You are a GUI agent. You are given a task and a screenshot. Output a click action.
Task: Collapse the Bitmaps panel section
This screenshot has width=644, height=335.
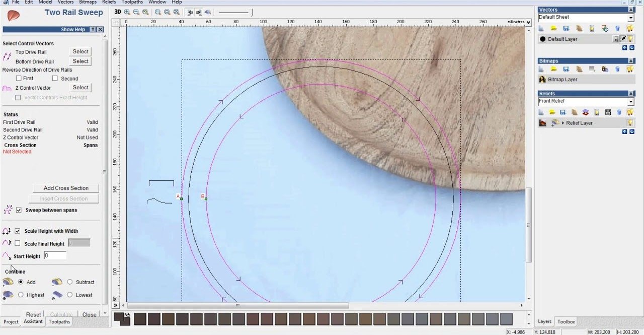(x=631, y=61)
